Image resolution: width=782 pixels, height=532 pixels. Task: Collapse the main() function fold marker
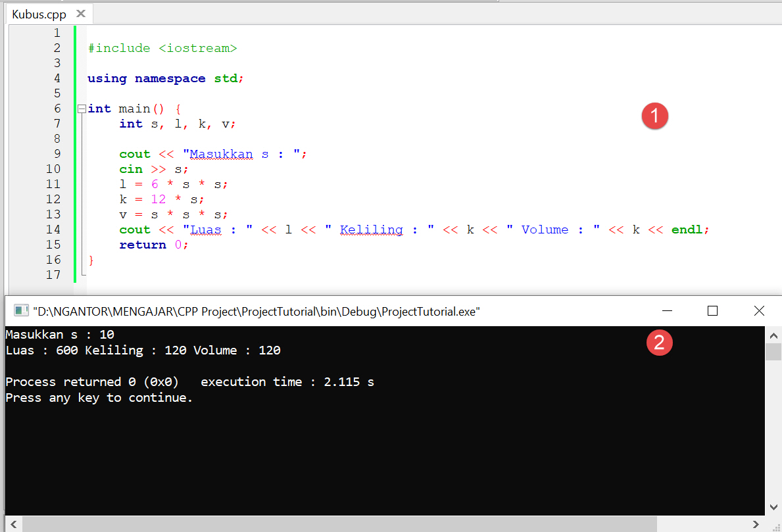(x=82, y=109)
